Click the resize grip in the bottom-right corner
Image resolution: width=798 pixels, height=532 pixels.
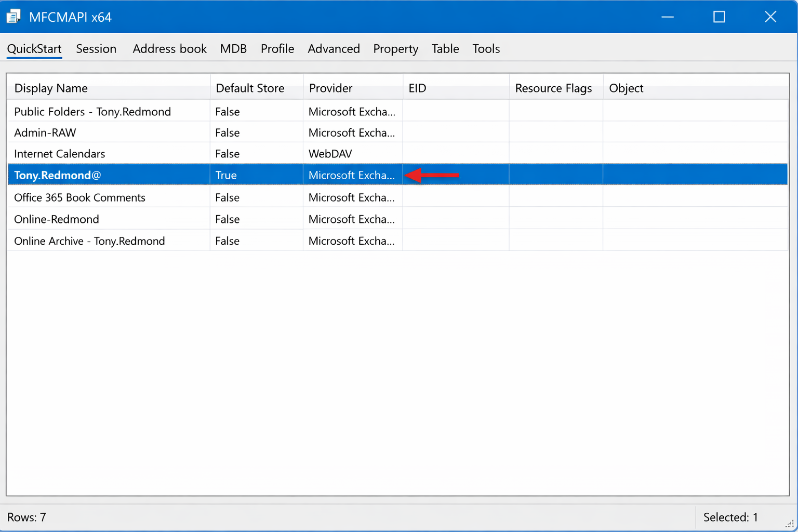[791, 525]
